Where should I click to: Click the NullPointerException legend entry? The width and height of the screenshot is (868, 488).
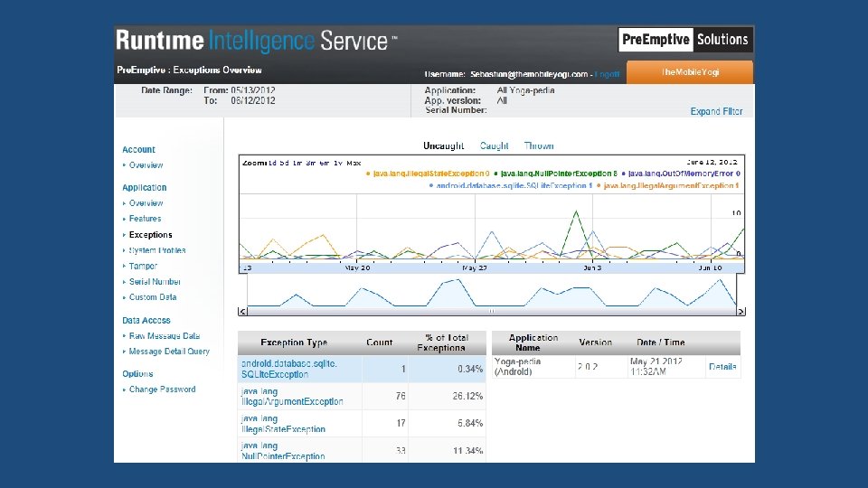[555, 174]
